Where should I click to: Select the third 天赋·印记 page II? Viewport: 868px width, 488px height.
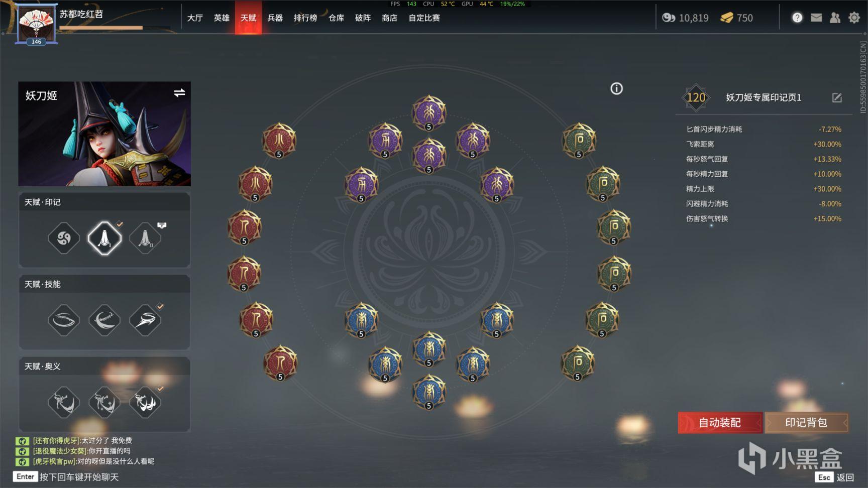coord(145,238)
